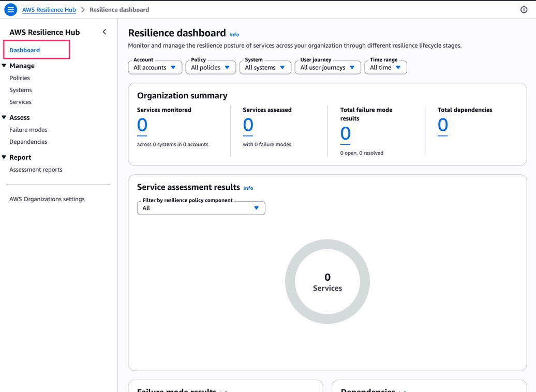Collapse the AWS Resilience Hub side panel
The image size is (536, 392).
coord(105,32)
